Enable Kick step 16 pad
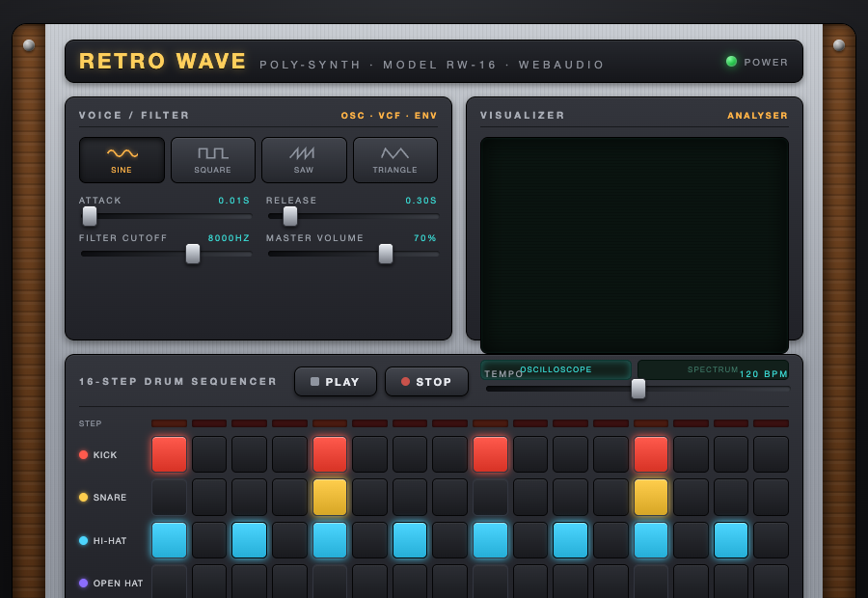 [x=772, y=454]
